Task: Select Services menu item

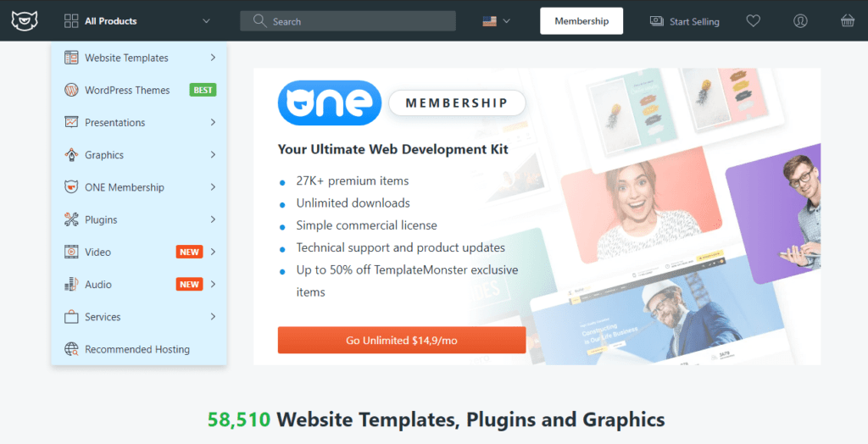Action: point(139,317)
